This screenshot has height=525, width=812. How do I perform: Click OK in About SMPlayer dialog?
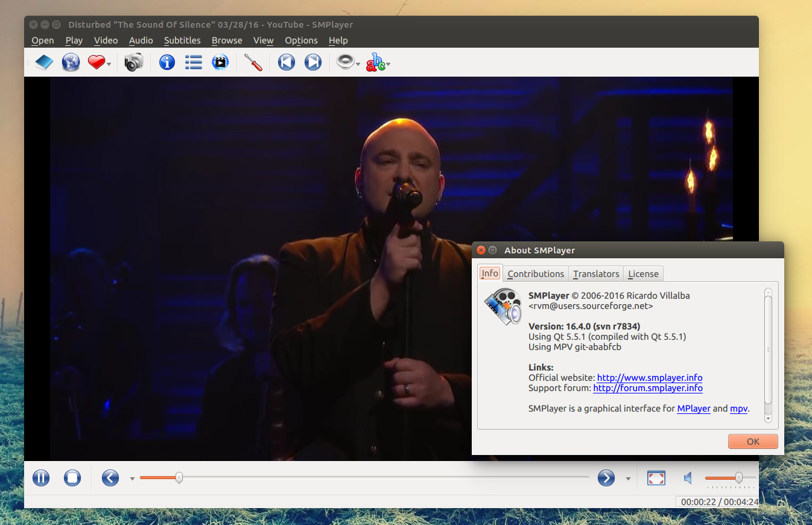pyautogui.click(x=753, y=441)
